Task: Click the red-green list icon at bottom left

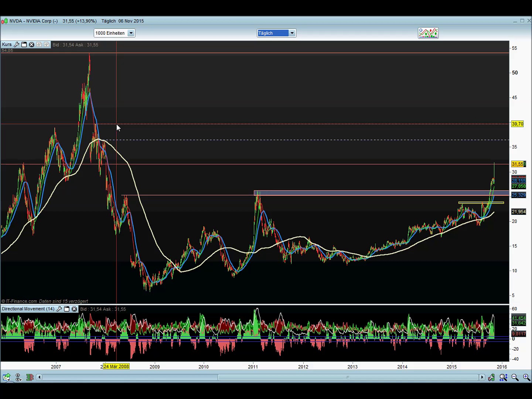Action: pos(30,377)
